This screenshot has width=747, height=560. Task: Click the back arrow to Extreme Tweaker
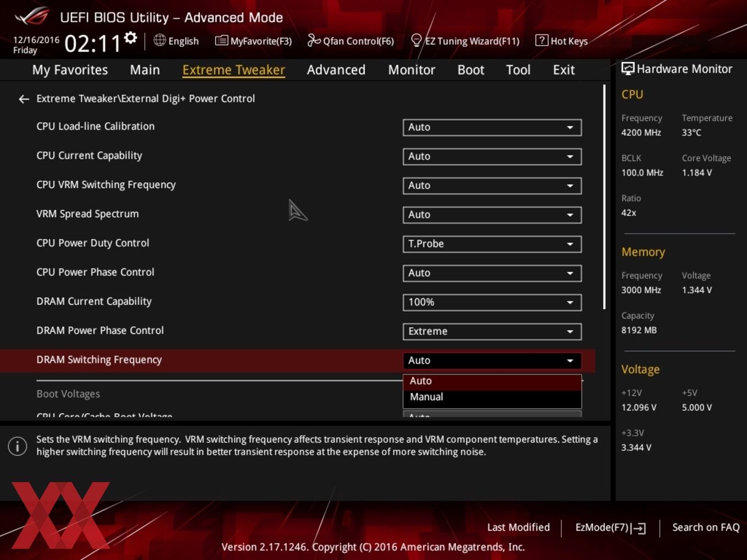click(x=24, y=99)
